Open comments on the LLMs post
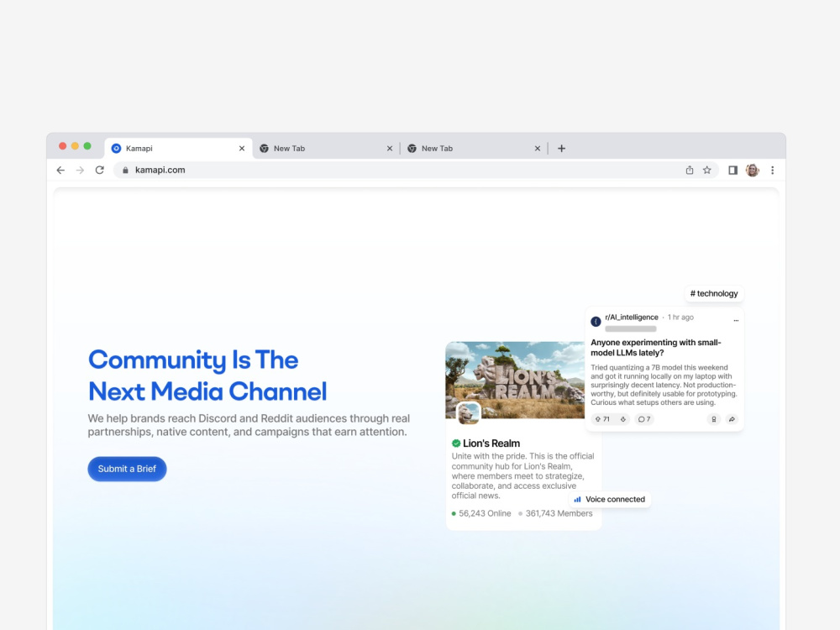Viewport: 840px width, 630px height. (x=644, y=419)
